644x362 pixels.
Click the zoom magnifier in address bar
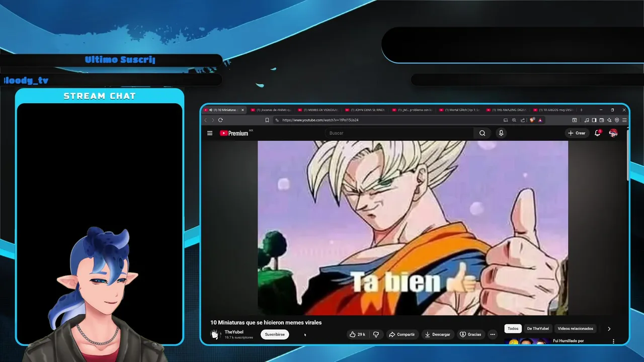pyautogui.click(x=514, y=120)
